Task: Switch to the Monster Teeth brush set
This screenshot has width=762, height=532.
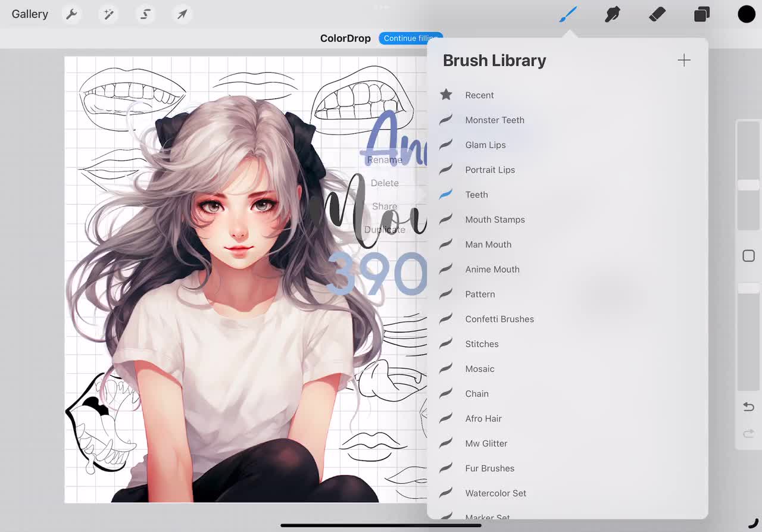Action: (x=495, y=120)
